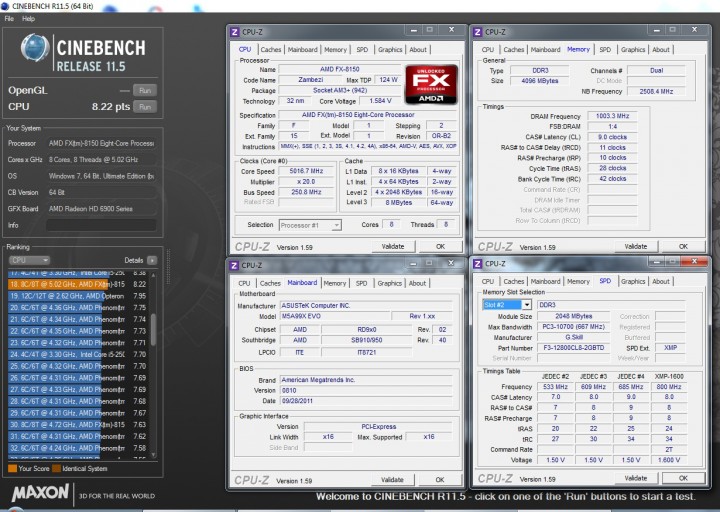
Task: Click the NB Frequency value 2508.4 MHz
Action: [656, 91]
